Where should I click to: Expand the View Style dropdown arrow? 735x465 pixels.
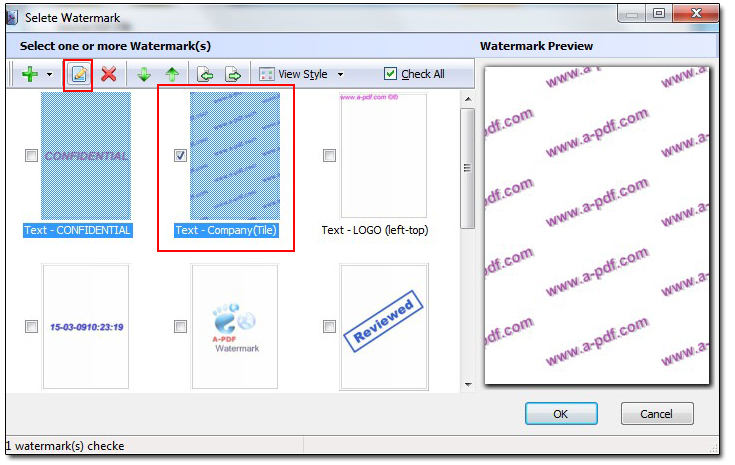341,75
